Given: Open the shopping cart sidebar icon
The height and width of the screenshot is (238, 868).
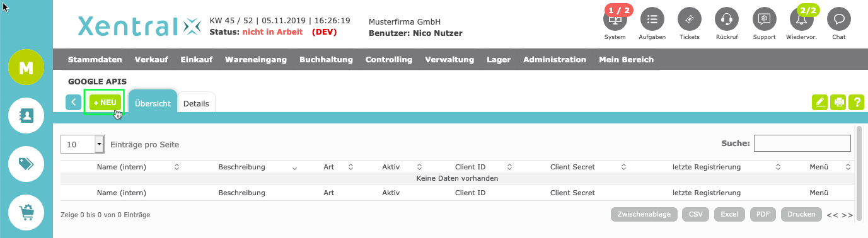Looking at the screenshot, I should click(x=26, y=212).
